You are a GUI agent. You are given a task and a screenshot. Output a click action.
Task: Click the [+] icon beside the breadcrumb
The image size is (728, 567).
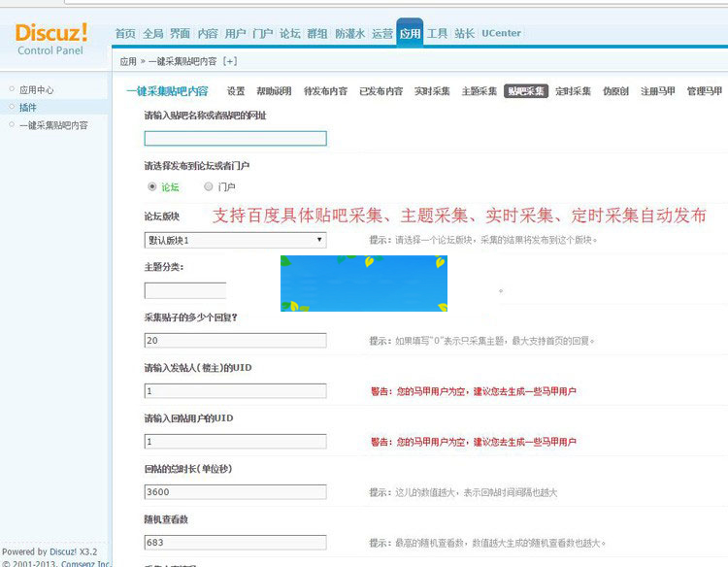click(x=230, y=61)
